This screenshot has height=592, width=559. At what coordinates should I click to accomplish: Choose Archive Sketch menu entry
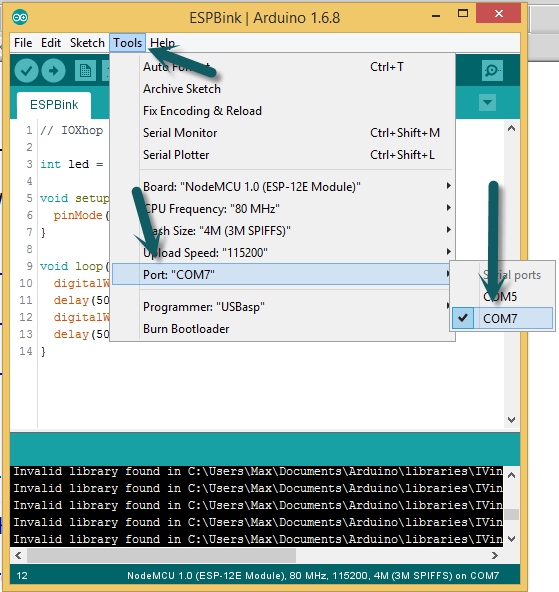pos(282,89)
